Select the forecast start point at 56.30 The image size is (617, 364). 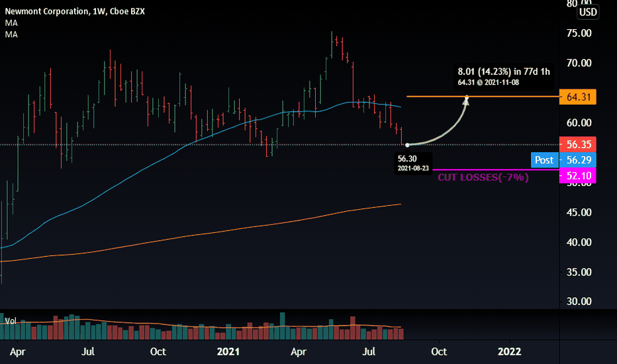click(407, 145)
